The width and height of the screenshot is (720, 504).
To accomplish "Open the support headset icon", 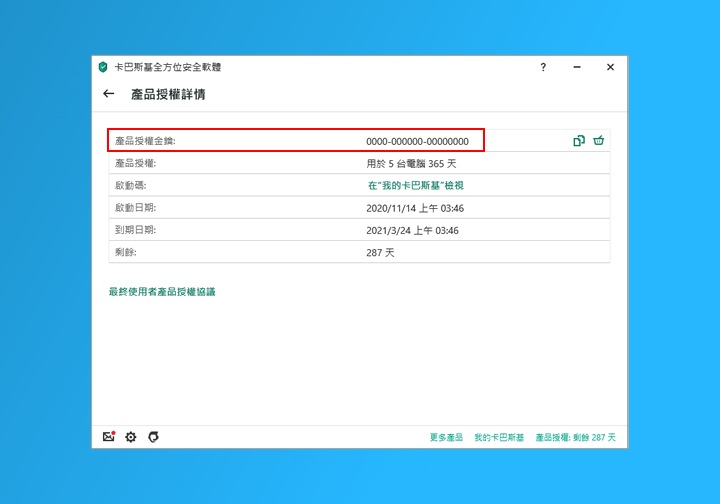I will tap(153, 437).
